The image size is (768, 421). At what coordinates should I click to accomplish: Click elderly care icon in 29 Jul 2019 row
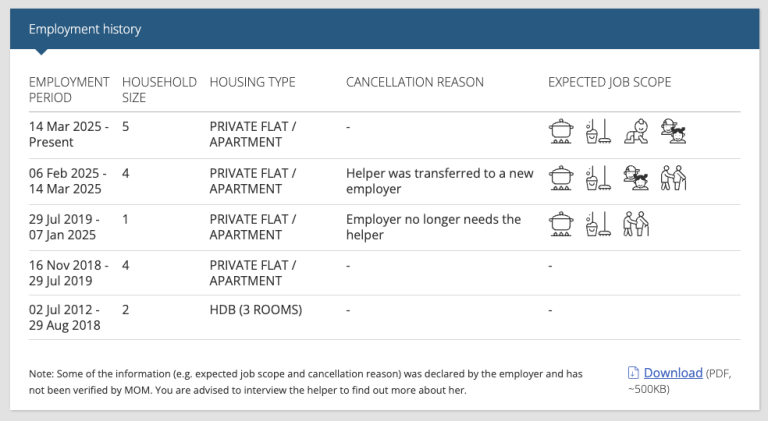[x=636, y=224]
